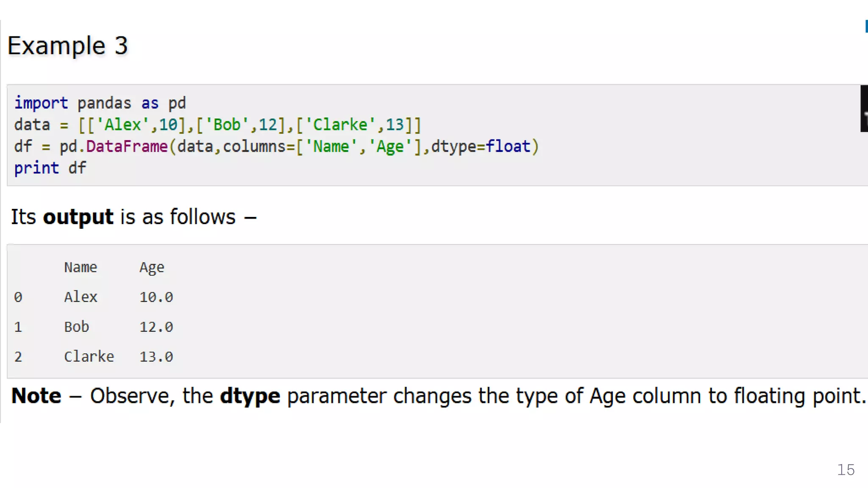This screenshot has width=868, height=488.
Task: Click the value 13.0 in output
Action: coord(156,357)
